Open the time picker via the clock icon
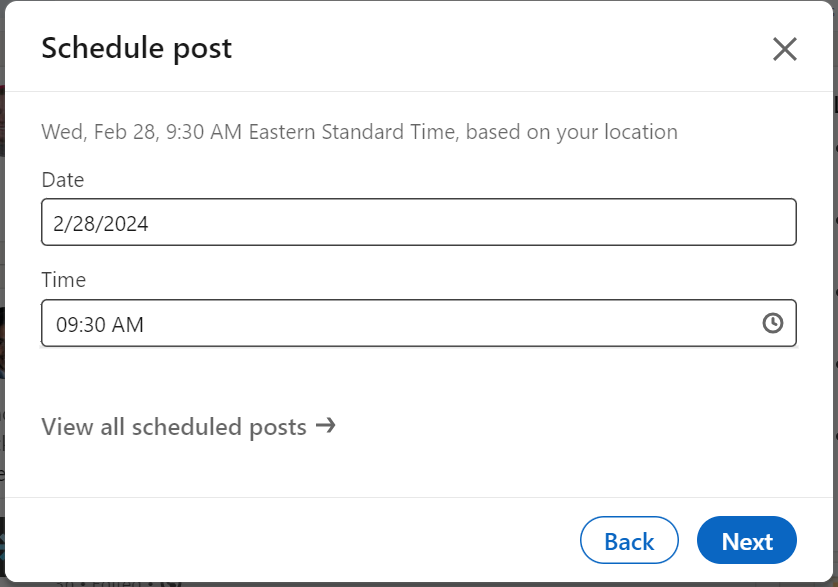The height and width of the screenshot is (587, 838). [771, 323]
